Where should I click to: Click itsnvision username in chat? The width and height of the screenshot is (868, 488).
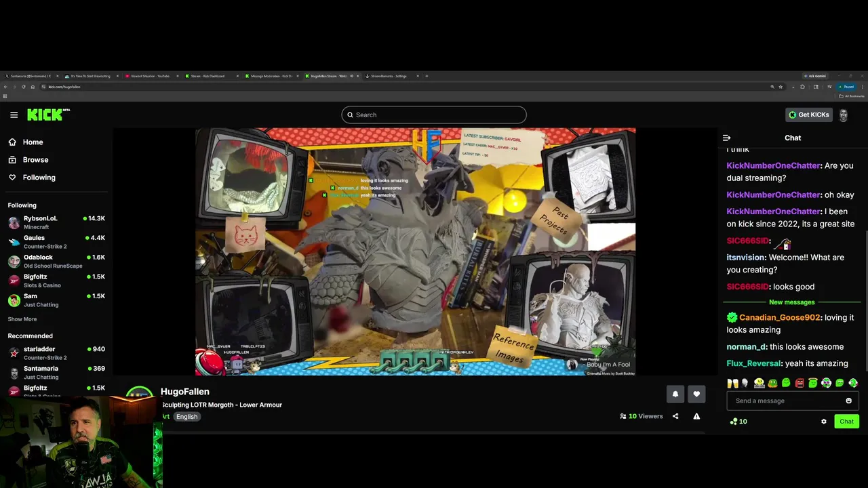(x=746, y=258)
